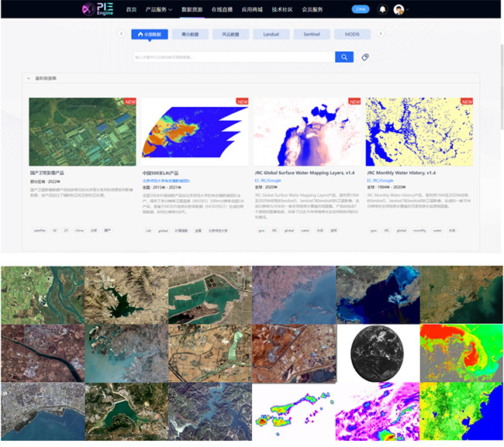Screen dimensions: 504x447
Task: Select the 全部数据 category tab
Action: pos(150,34)
